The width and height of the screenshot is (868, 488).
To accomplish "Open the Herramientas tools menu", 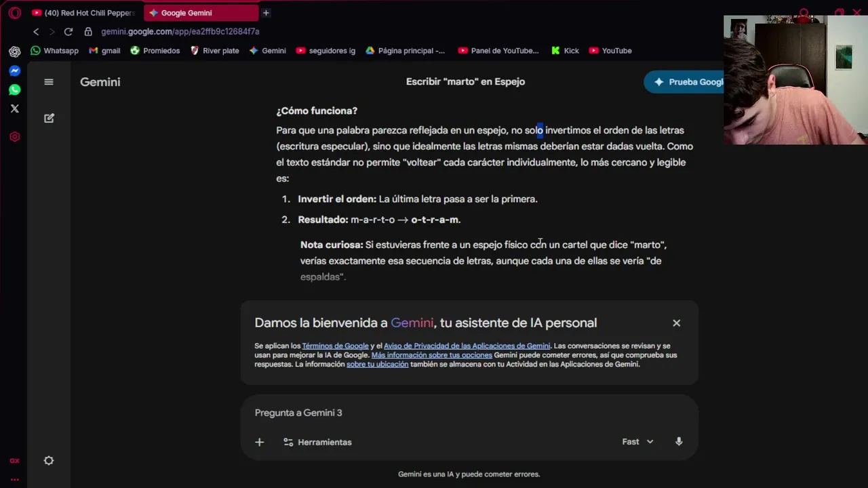I will (317, 442).
